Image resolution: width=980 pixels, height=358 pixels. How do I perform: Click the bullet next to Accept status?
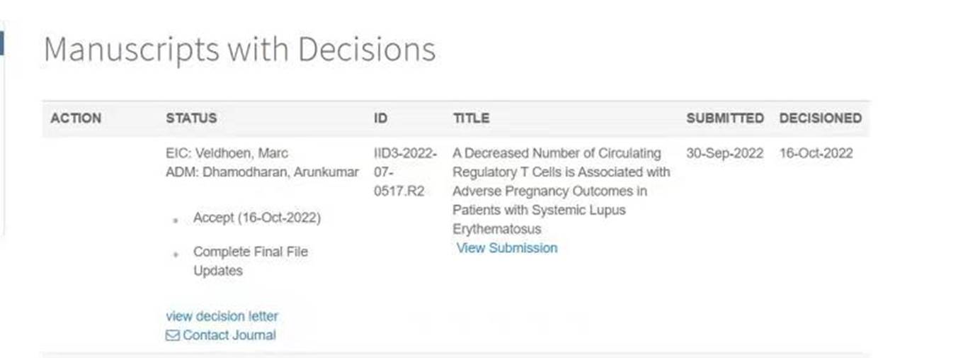(x=176, y=220)
